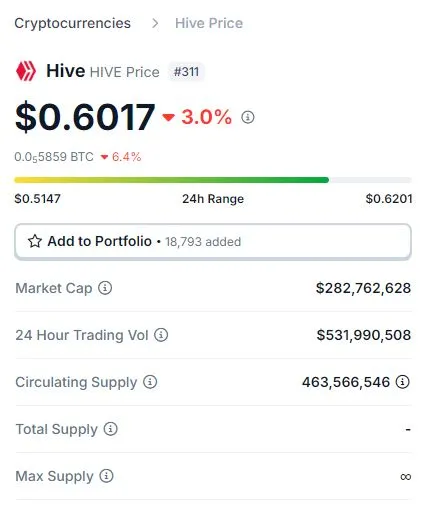Click the #311 rank badge
433x518 pixels.
click(x=186, y=72)
